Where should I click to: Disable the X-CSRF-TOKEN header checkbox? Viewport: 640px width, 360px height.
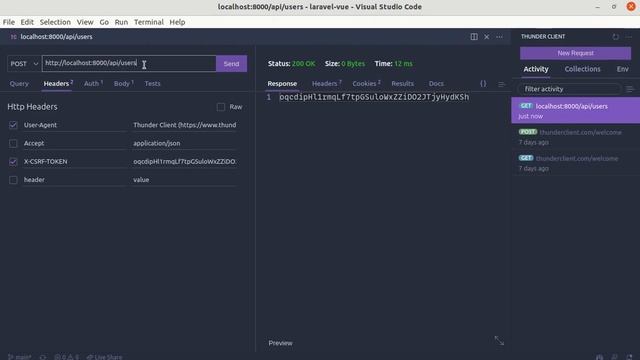(13, 162)
